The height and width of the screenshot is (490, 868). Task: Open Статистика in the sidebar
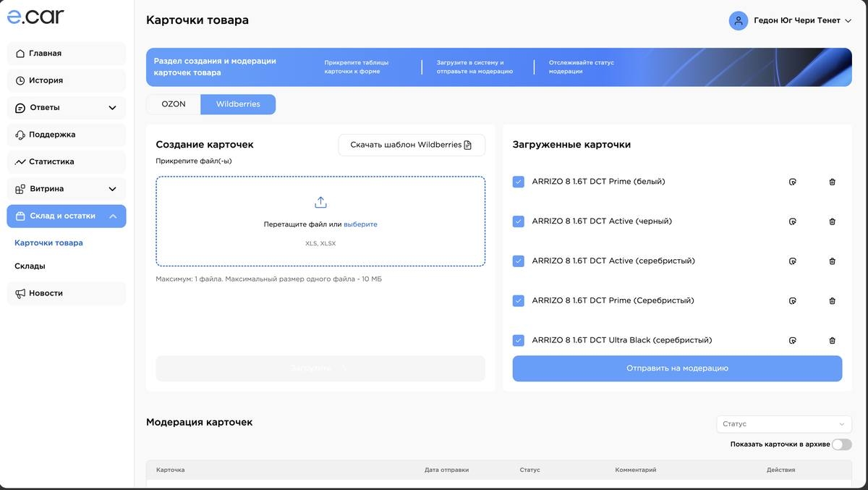click(x=67, y=161)
